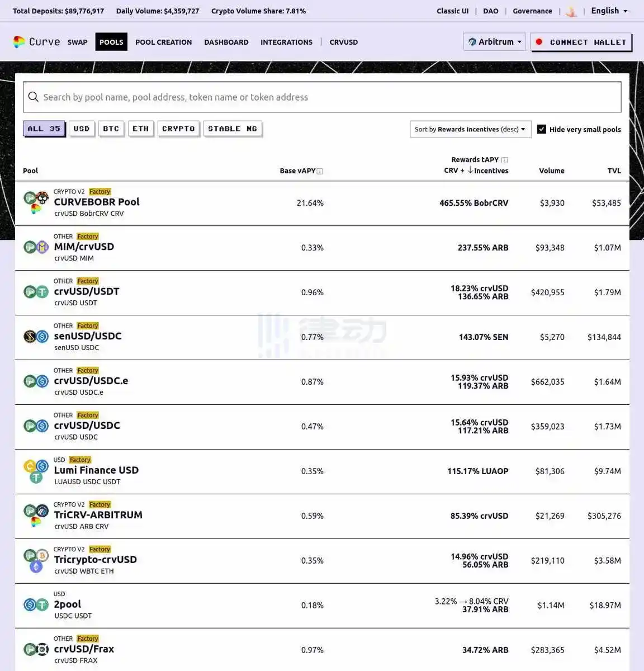Sort by Incentives column header
Viewport: 644px width, 671px height.
(487, 171)
